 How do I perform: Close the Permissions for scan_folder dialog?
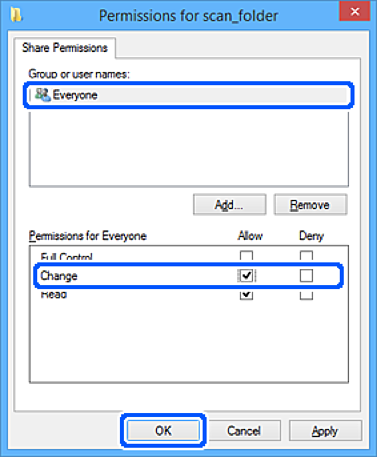point(355,12)
